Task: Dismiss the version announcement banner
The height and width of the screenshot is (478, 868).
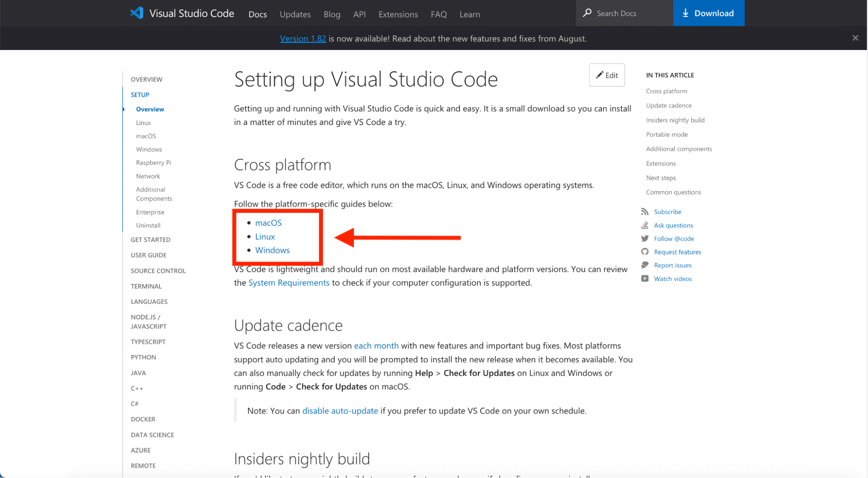Action: (x=855, y=38)
